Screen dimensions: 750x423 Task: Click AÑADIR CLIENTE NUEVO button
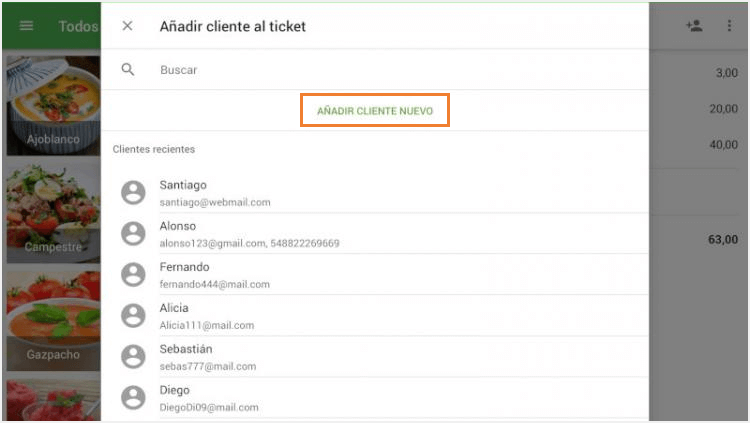[375, 111]
